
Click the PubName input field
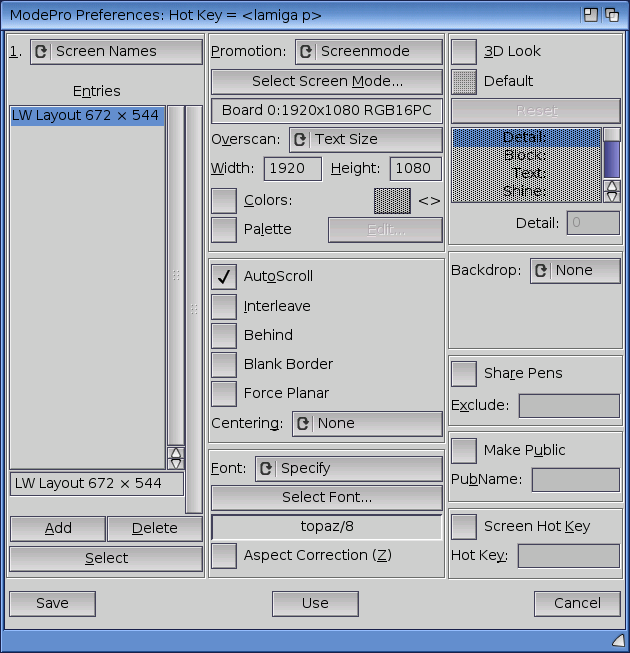[576, 480]
